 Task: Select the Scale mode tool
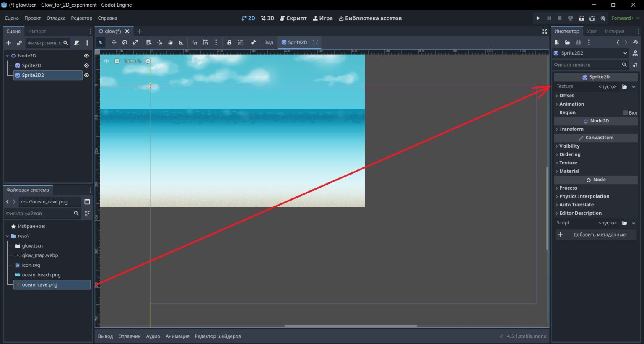click(x=135, y=42)
